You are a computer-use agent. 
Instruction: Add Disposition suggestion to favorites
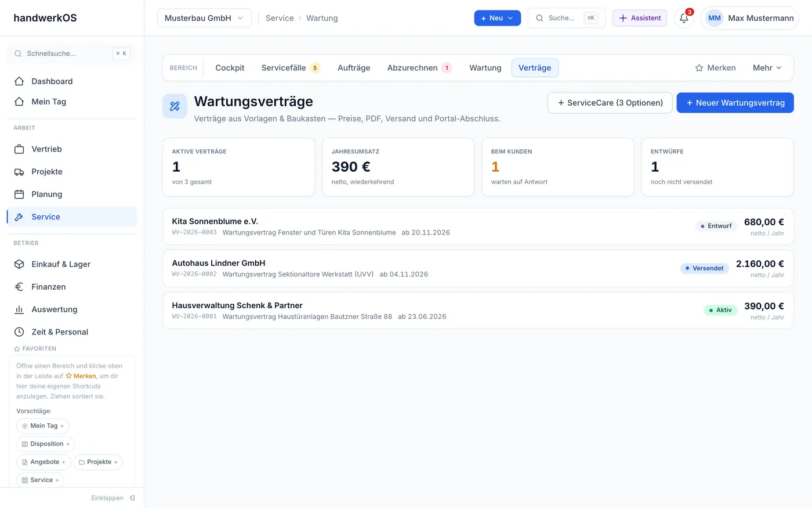point(45,444)
